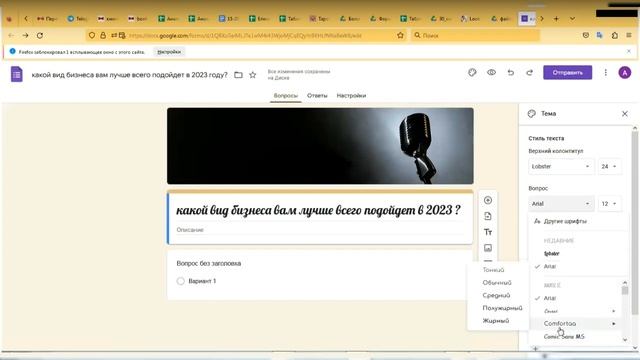Go forward in browser history
640x360 pixels.
[x=25, y=36]
